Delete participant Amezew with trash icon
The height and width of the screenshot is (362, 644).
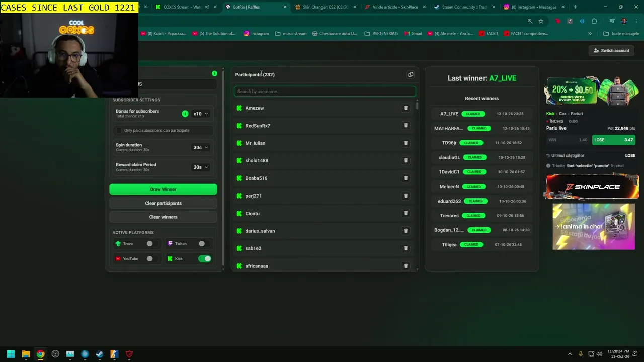[x=406, y=108]
